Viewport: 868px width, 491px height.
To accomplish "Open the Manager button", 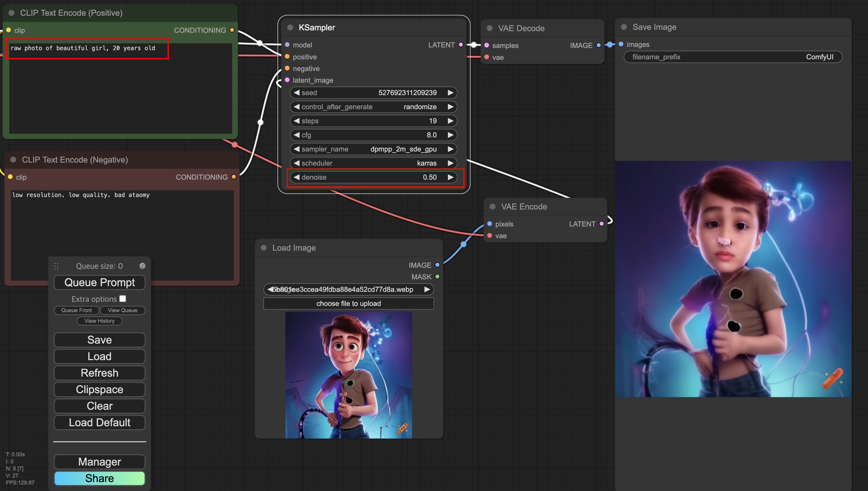I will tap(99, 461).
